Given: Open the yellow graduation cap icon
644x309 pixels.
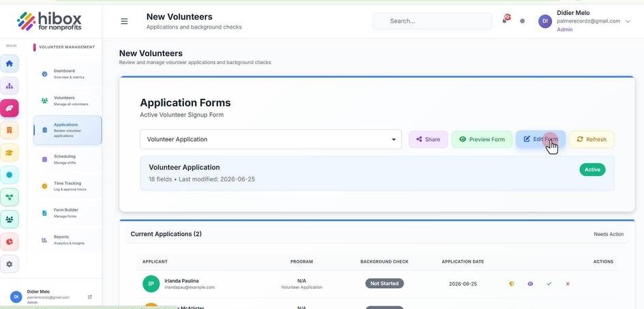Looking at the screenshot, I should 10,152.
